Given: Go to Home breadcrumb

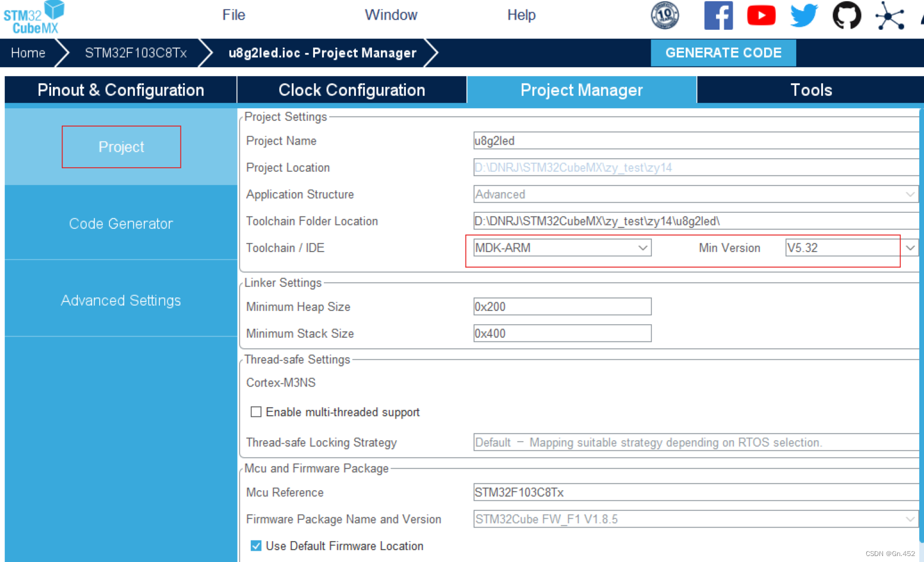Looking at the screenshot, I should pos(28,53).
